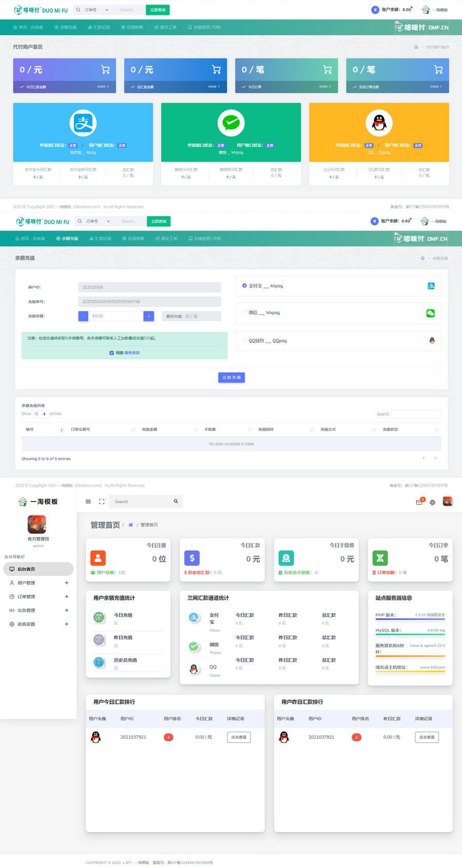Click the 今日充值 icon in 用户余额充值统计
This screenshot has height=868, width=462.
(x=99, y=618)
